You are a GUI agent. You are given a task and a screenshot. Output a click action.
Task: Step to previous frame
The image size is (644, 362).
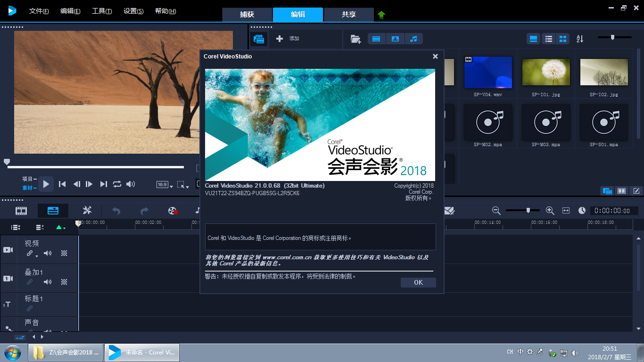pos(76,184)
